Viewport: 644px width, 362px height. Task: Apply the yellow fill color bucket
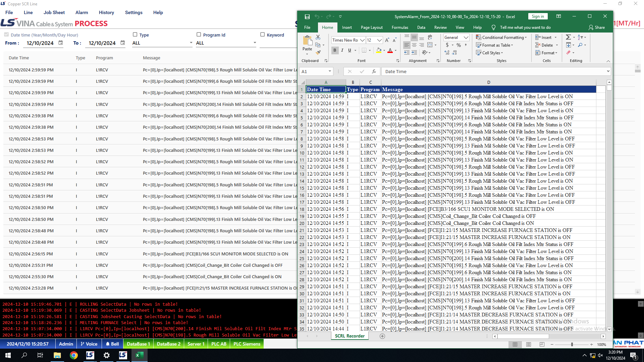coord(379,50)
